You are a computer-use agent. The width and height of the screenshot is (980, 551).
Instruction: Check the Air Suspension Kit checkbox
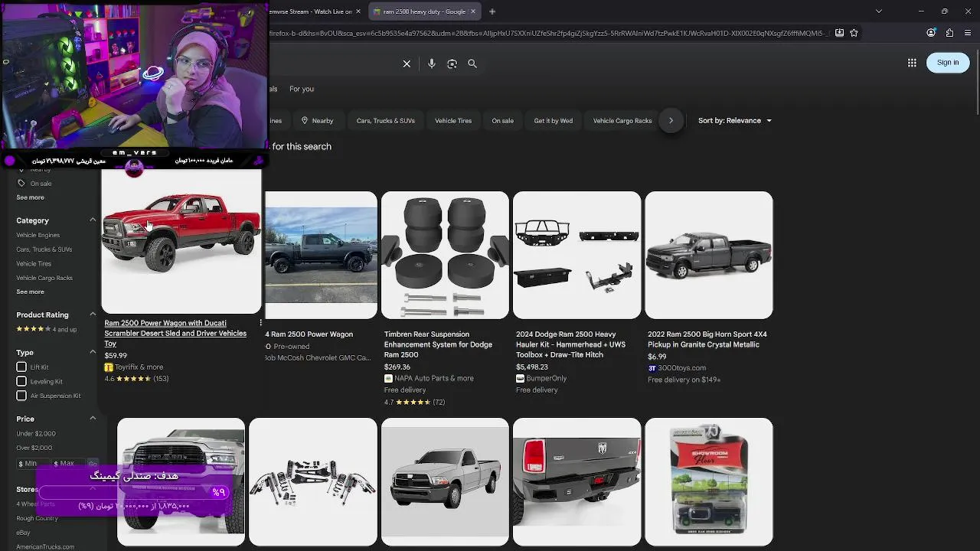tap(21, 396)
